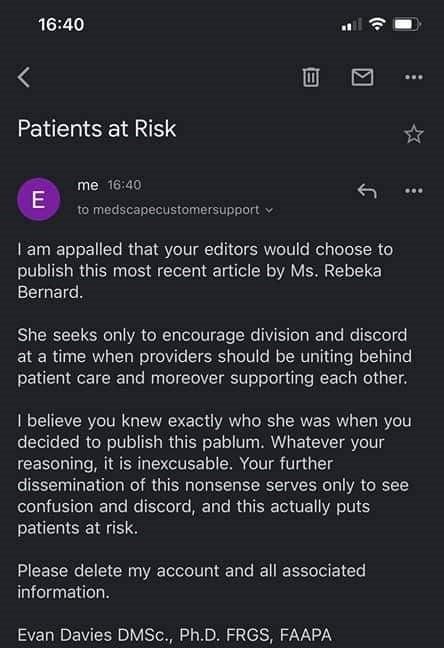Tap the 16:40 status bar clock
Screen dimensions: 444x648
pyautogui.click(x=61, y=24)
